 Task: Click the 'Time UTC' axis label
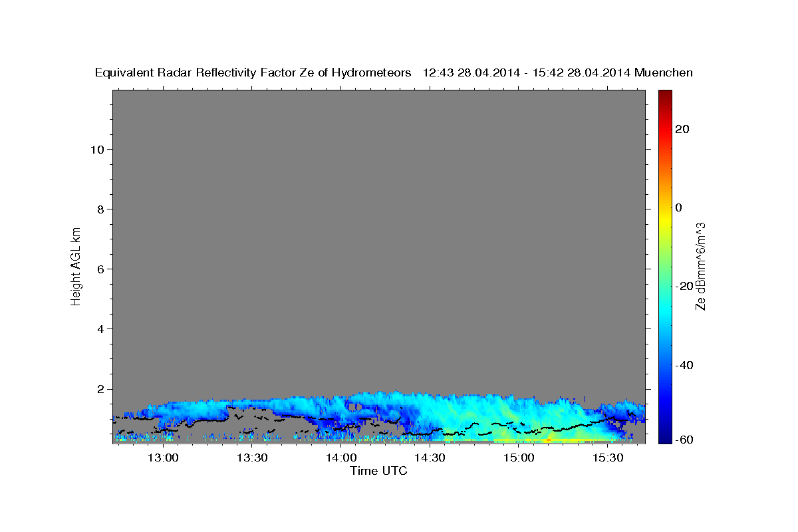[x=378, y=471]
